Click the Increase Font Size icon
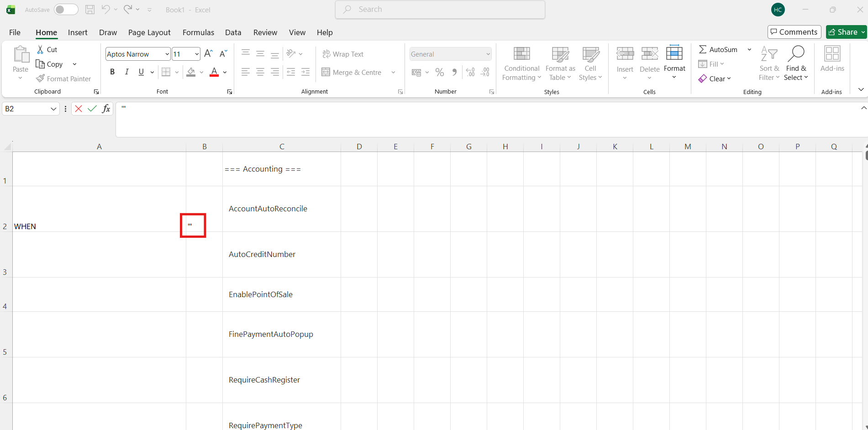Screen dimensions: 868x430 click(x=208, y=54)
